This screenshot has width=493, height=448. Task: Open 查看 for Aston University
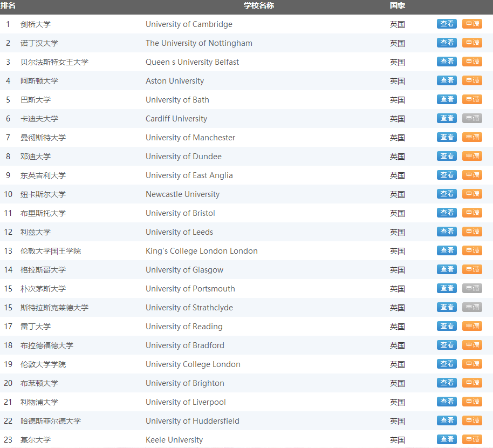(447, 80)
